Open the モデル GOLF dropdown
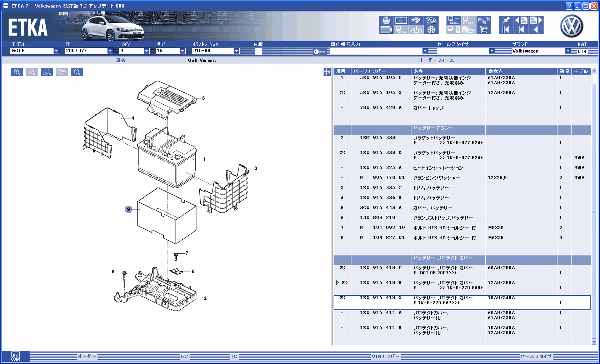Screen dimensions: 600x364 (56, 51)
